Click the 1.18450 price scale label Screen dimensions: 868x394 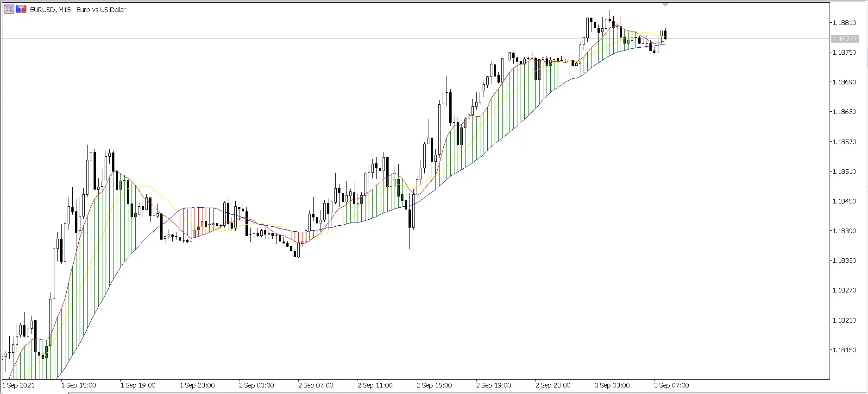click(x=844, y=201)
